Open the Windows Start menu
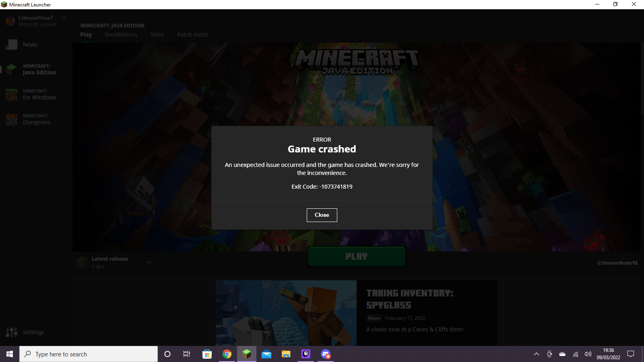The width and height of the screenshot is (644, 362). (x=10, y=354)
